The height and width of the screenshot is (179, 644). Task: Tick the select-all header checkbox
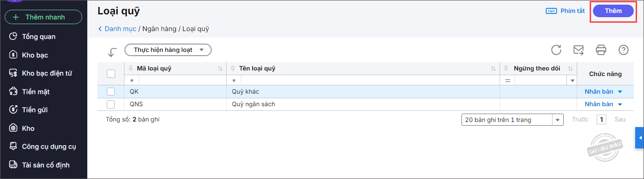pos(111,74)
